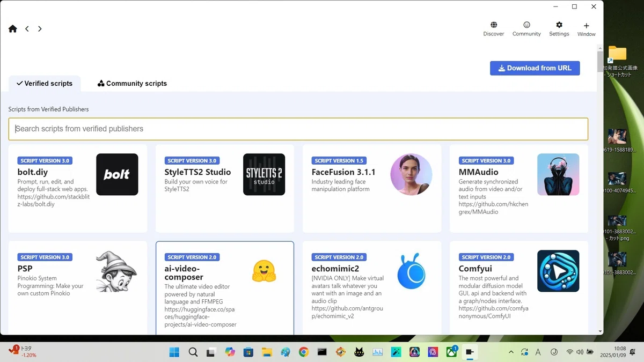Open the ai-video-composer script title
Screen dimensions: 644x362
click(184, 273)
